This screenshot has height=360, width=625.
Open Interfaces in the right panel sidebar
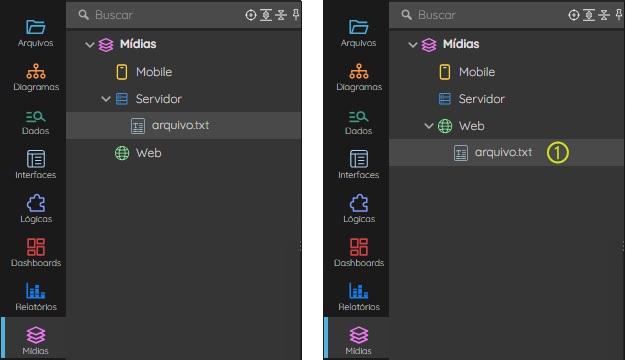pyautogui.click(x=359, y=165)
